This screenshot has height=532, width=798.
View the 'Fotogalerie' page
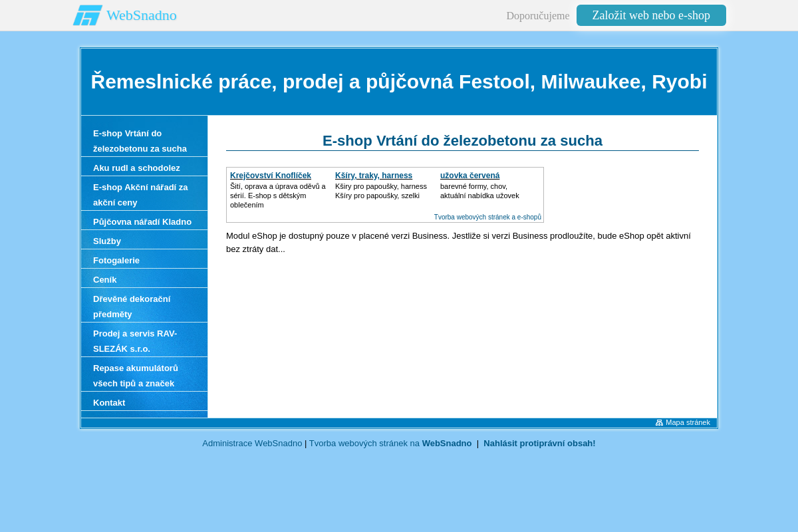116,260
